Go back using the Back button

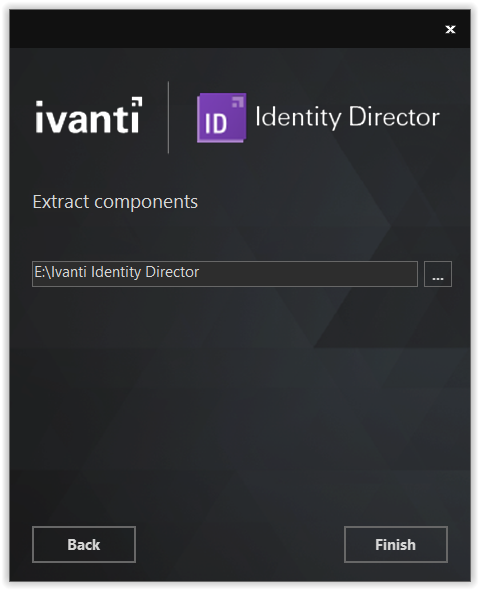(84, 544)
